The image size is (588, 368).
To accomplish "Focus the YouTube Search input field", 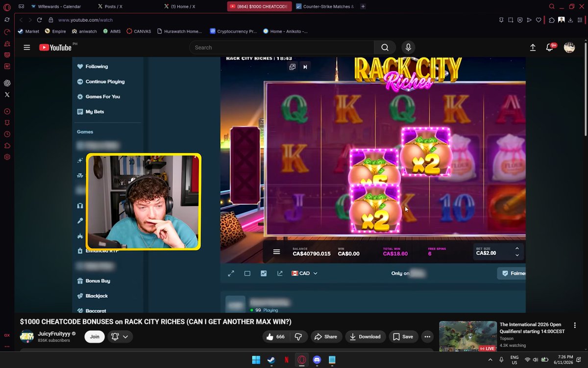I will tap(282, 48).
